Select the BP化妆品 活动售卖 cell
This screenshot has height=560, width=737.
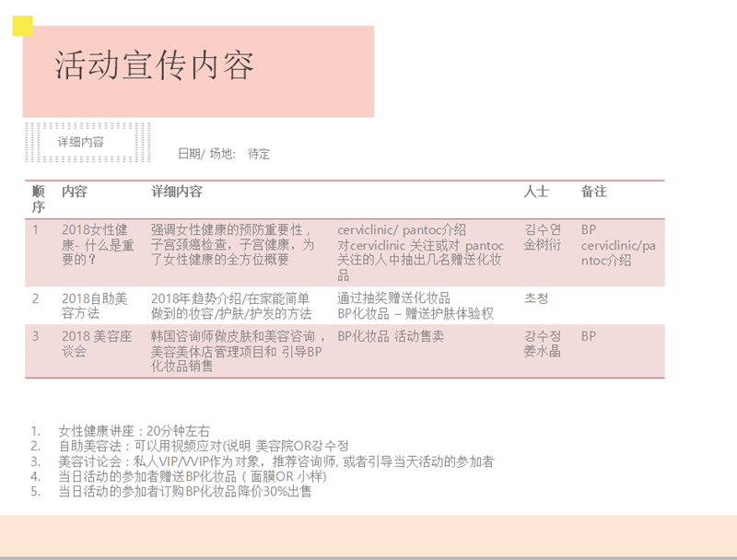click(392, 337)
